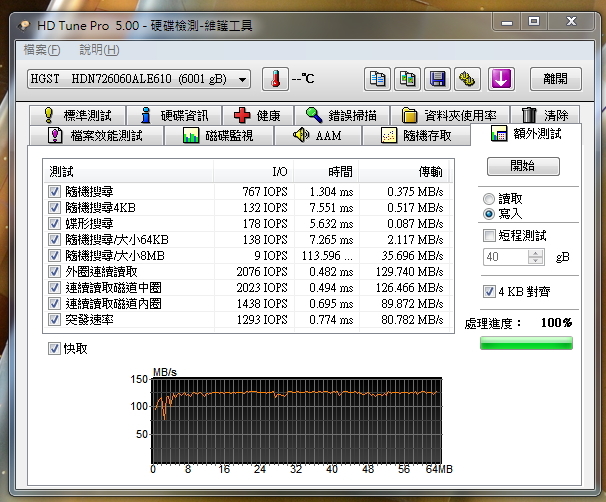Click the floppy disk save icon
The height and width of the screenshot is (502, 606).
point(437,79)
